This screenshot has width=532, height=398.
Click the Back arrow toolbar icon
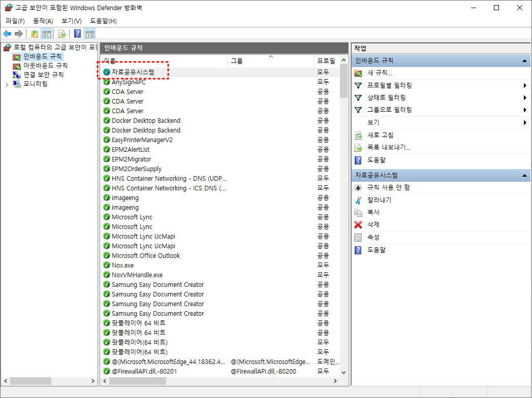point(7,34)
